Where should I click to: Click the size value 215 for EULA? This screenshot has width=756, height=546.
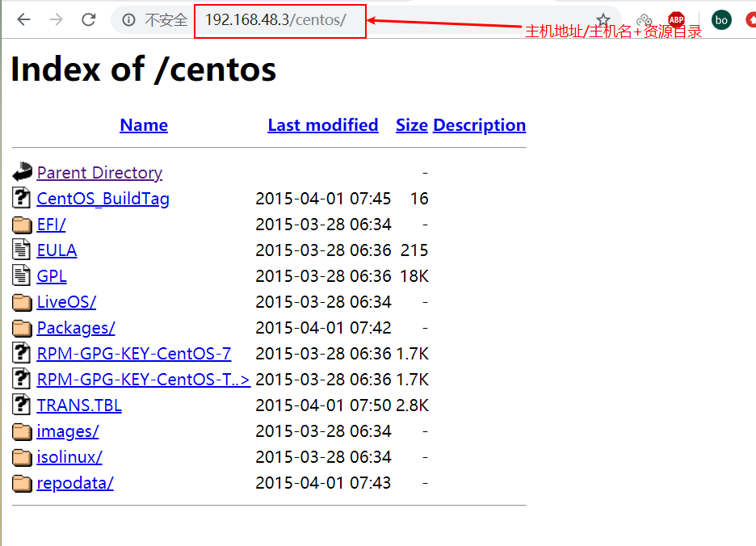(x=414, y=250)
